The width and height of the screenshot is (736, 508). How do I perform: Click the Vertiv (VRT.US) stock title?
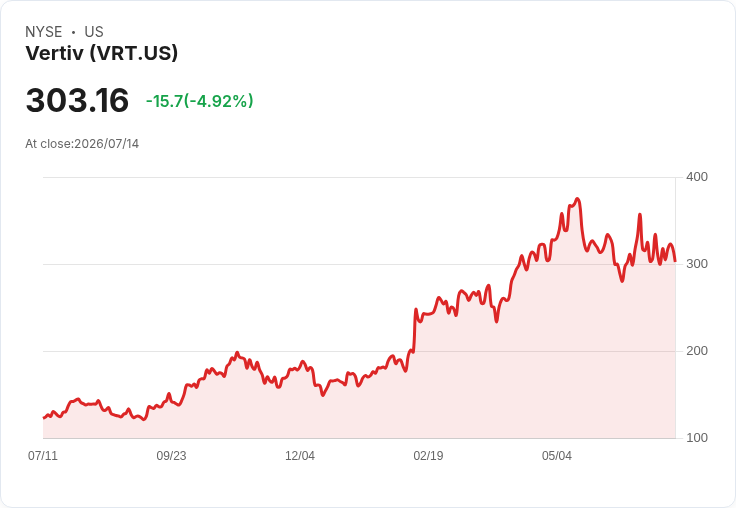click(x=101, y=53)
